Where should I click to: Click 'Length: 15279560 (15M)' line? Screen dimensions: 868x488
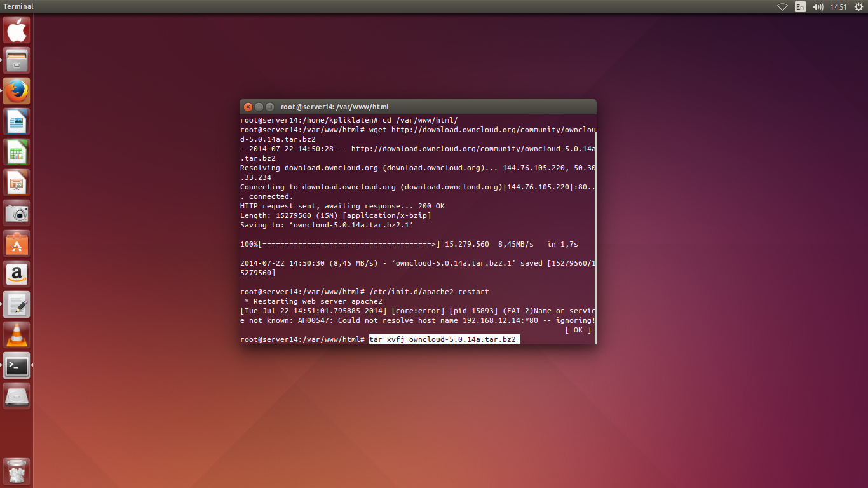click(336, 215)
